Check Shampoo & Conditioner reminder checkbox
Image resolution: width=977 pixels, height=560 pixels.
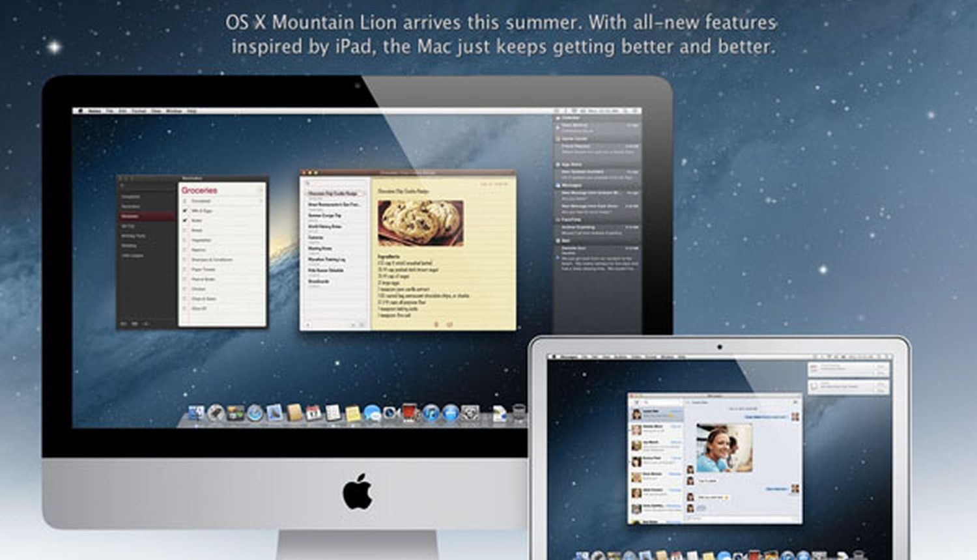click(186, 260)
